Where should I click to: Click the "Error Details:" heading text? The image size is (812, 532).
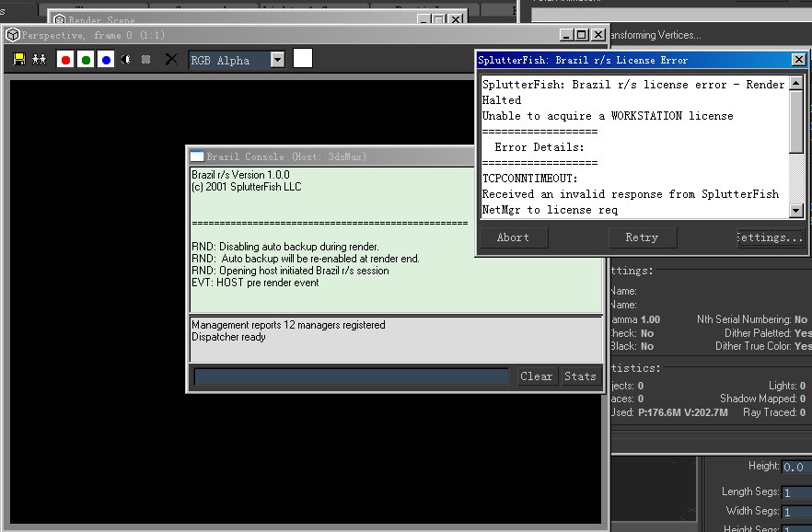[539, 147]
